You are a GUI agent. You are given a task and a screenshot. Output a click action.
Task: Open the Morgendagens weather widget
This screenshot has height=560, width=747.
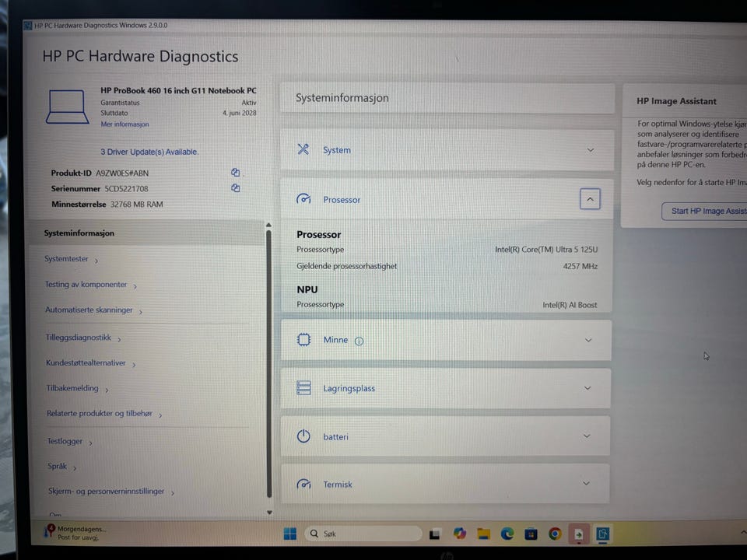[x=76, y=533]
